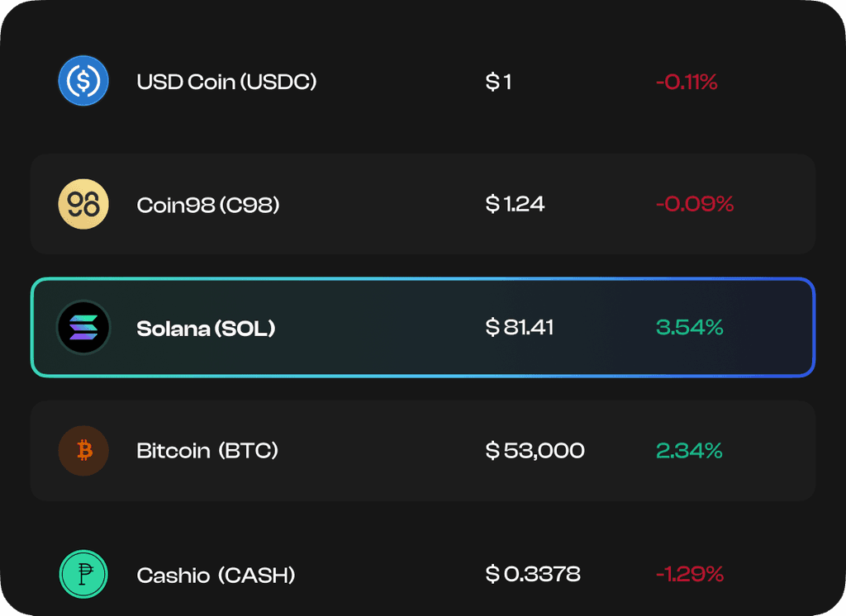Click the 2.34% Bitcoin change value
The height and width of the screenshot is (616, 846).
click(x=689, y=451)
